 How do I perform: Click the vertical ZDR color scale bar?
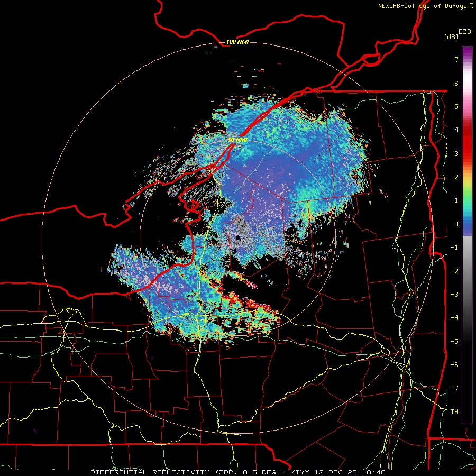click(467, 235)
